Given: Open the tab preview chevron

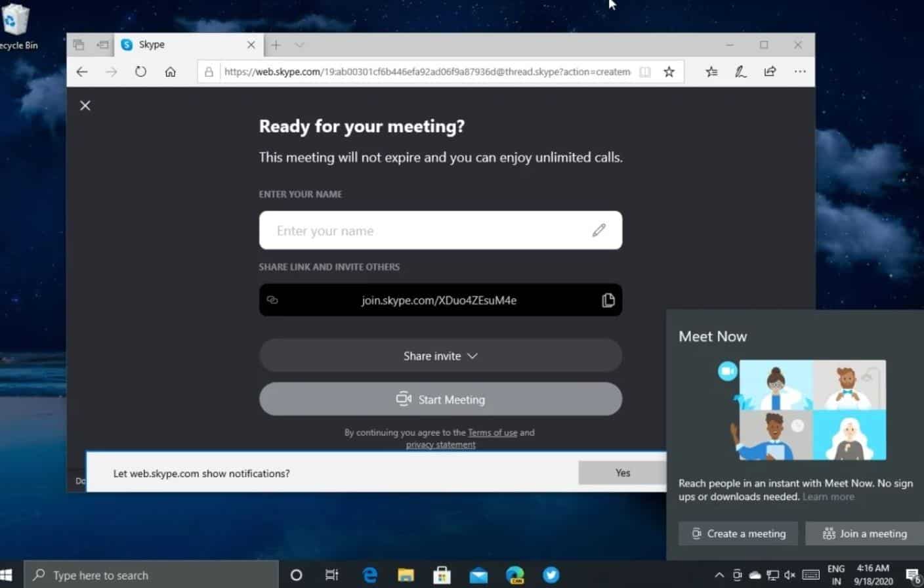Looking at the screenshot, I should pyautogui.click(x=299, y=45).
